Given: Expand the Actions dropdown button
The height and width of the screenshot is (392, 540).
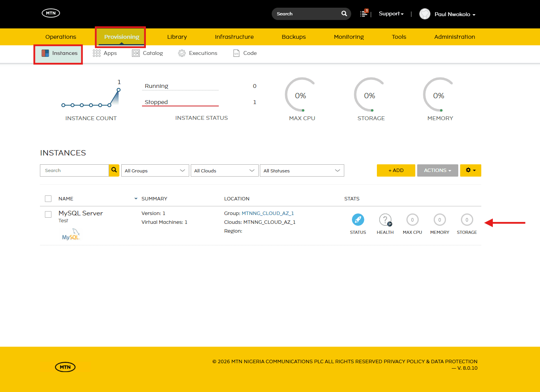Looking at the screenshot, I should [438, 170].
